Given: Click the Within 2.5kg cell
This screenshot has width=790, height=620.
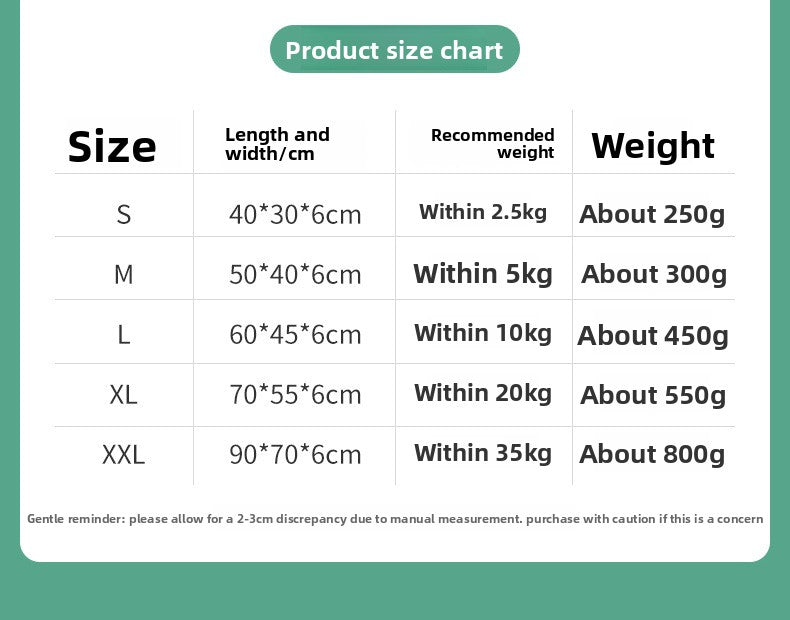Looking at the screenshot, I should [x=483, y=212].
